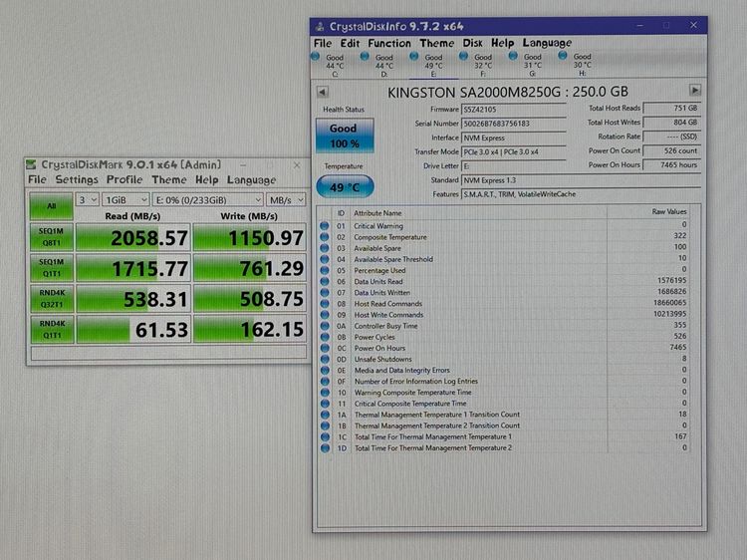Start the SEQ1M Q8T1 benchmark

[52, 237]
